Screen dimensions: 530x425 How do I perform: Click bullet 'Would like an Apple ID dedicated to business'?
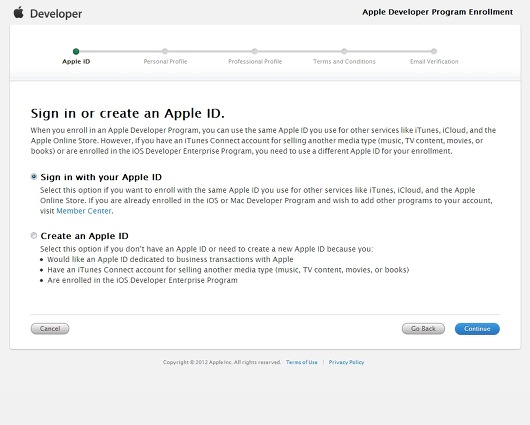170,259
